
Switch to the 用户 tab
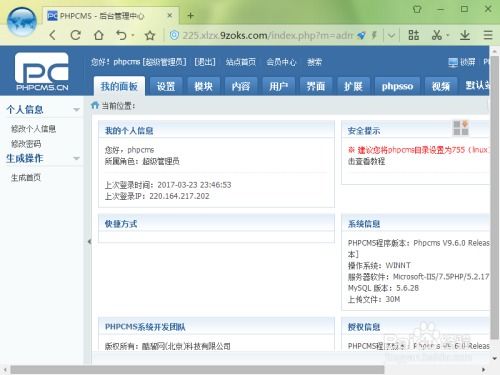pos(278,86)
